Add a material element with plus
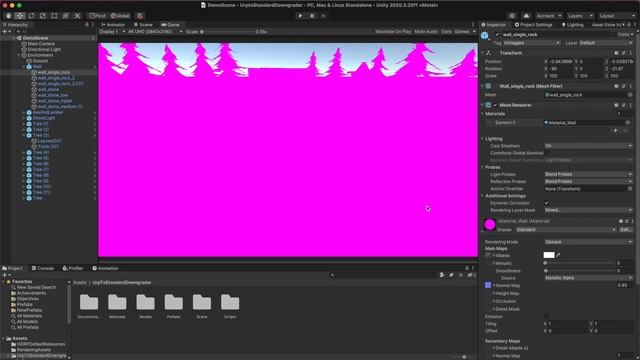 pos(616,131)
